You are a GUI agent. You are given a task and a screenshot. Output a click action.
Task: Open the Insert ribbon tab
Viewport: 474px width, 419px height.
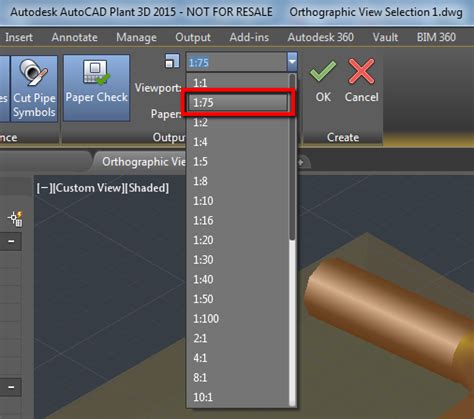click(19, 37)
